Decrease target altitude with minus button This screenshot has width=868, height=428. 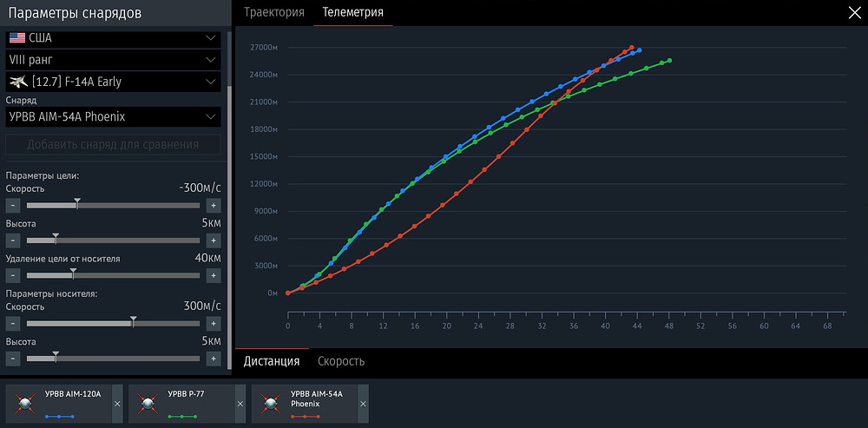13,240
